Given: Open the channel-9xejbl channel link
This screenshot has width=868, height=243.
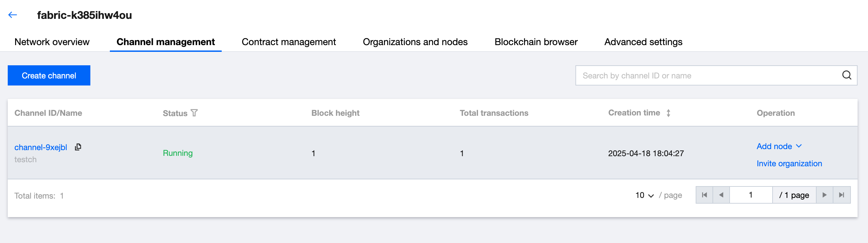Looking at the screenshot, I should coord(41,147).
